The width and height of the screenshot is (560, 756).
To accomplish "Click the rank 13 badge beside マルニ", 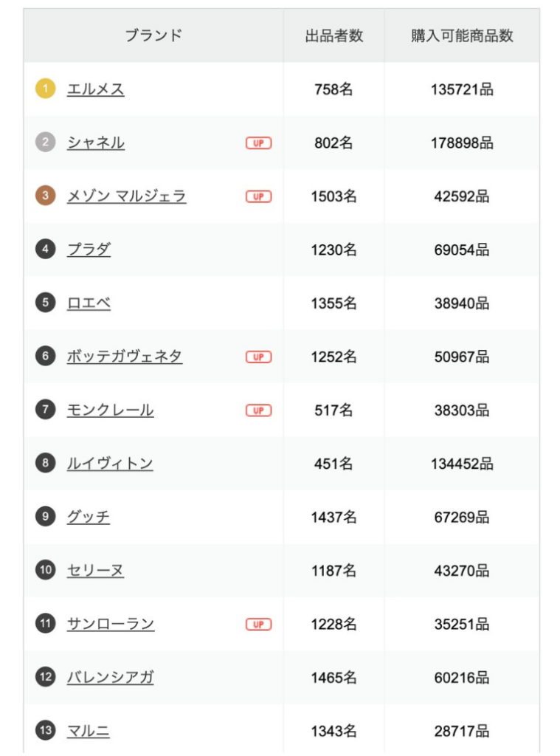I will [x=45, y=731].
